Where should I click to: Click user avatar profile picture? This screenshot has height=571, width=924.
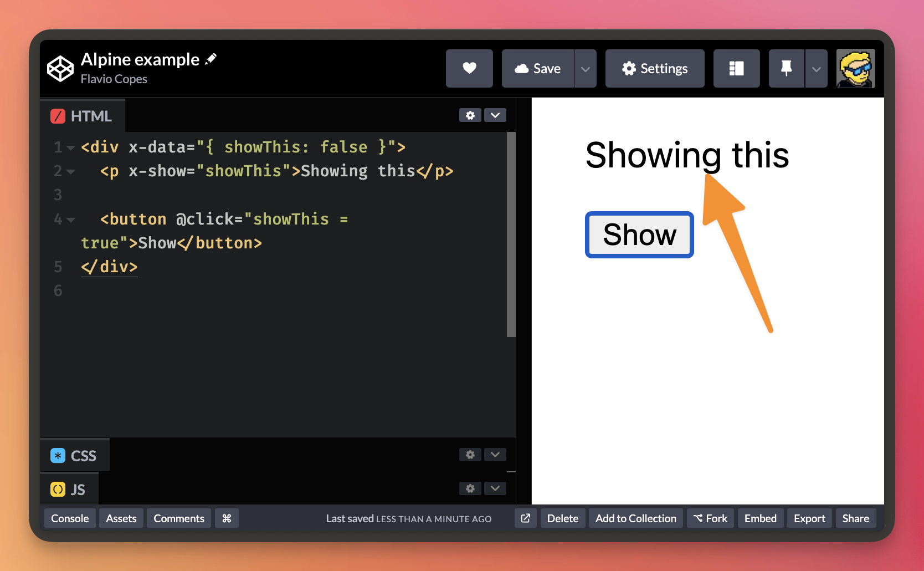(855, 68)
